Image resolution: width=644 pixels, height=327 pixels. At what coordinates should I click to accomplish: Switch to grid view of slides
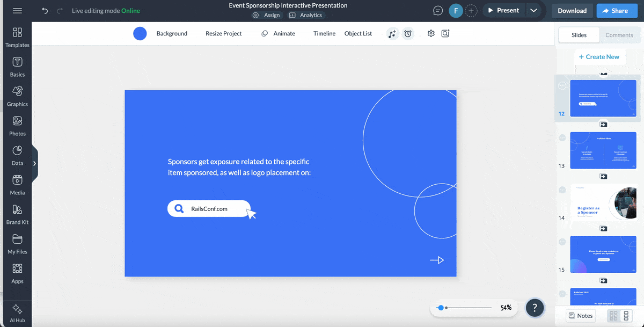[x=613, y=316]
